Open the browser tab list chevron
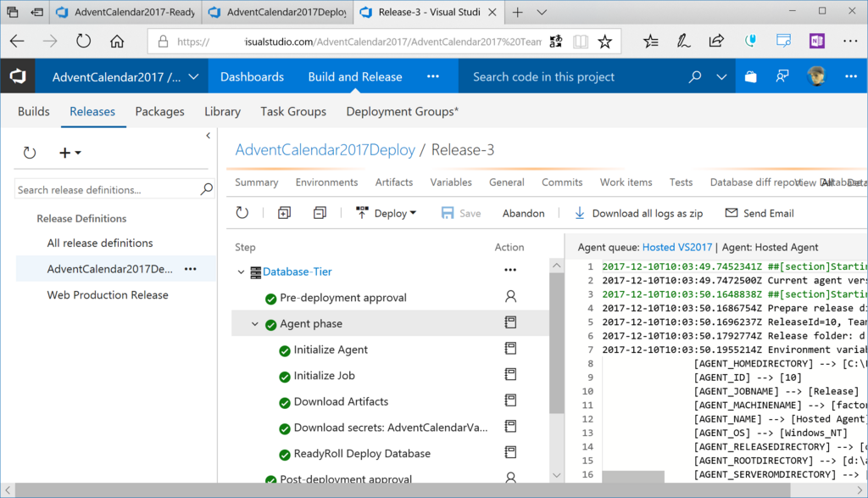The height and width of the screenshot is (498, 868). point(542,12)
